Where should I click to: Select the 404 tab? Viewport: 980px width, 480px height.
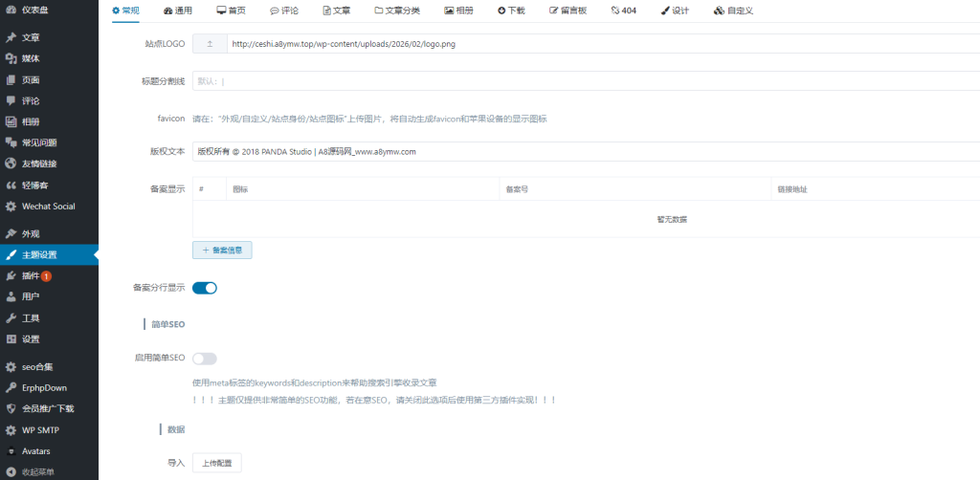pos(623,11)
